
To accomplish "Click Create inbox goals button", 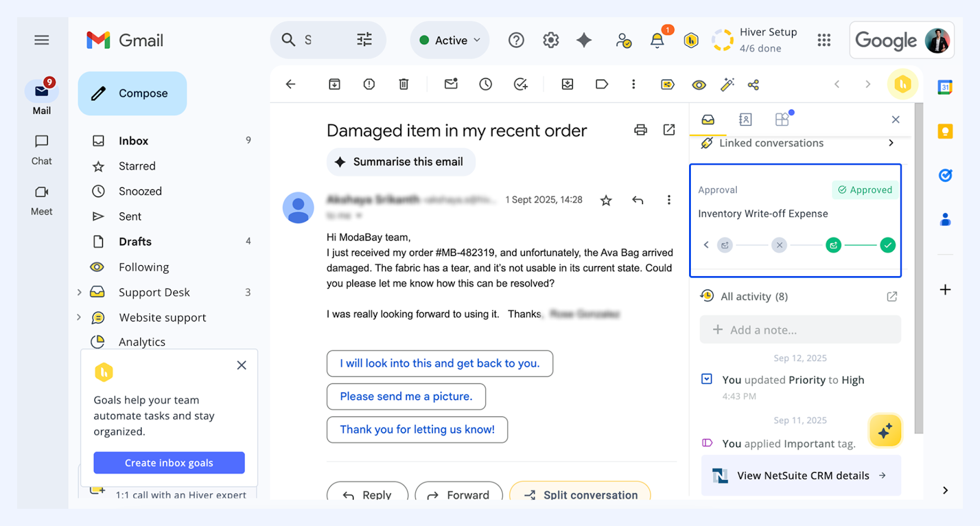I will coord(169,463).
